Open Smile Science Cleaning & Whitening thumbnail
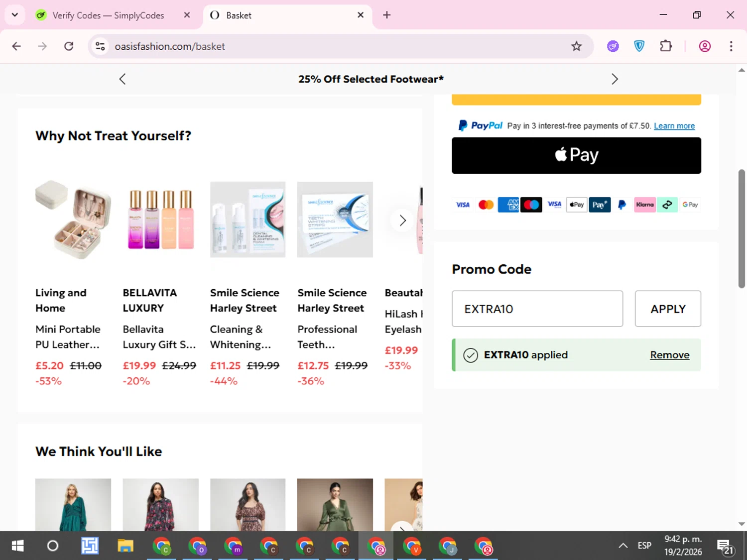Image resolution: width=747 pixels, height=560 pixels. (x=248, y=220)
